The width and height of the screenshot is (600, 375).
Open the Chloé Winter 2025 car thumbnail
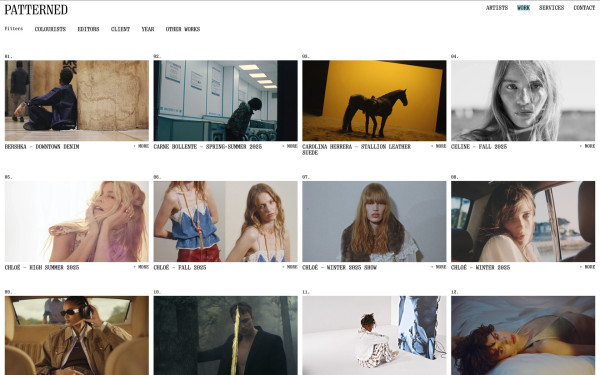pyautogui.click(x=523, y=222)
